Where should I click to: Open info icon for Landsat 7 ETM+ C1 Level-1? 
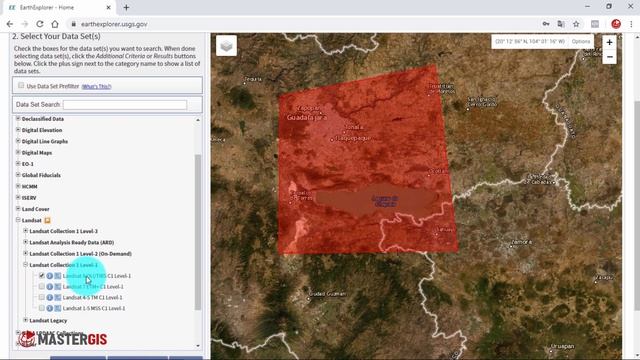(x=50, y=287)
